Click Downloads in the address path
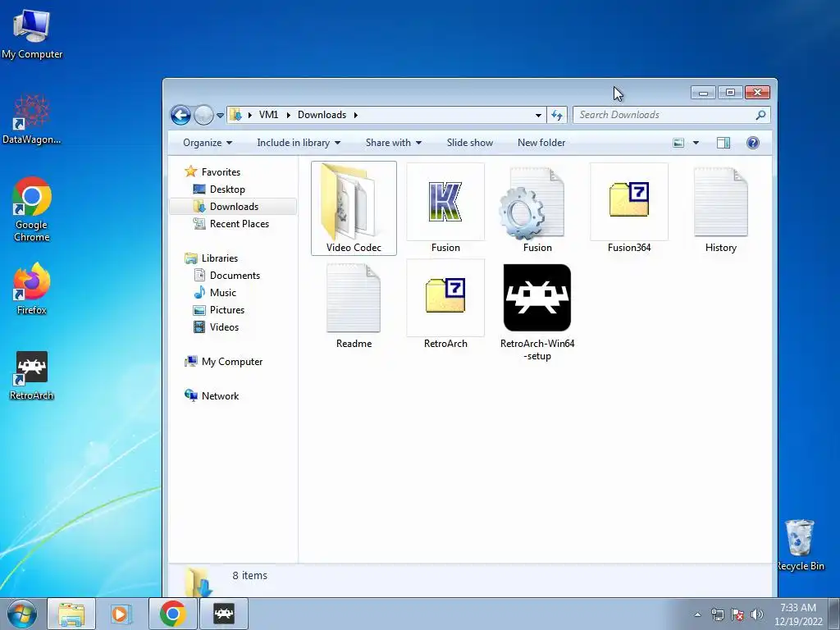The image size is (840, 630). (322, 115)
